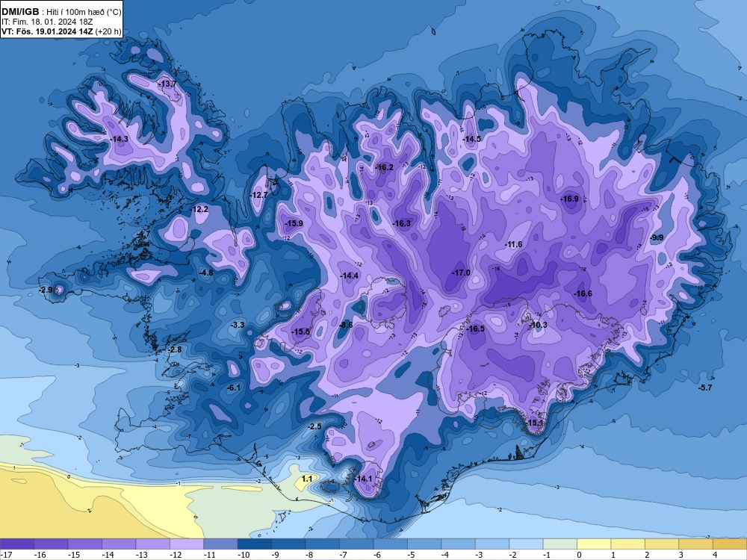Click the -14.3 temperature value on the map

tap(119, 139)
